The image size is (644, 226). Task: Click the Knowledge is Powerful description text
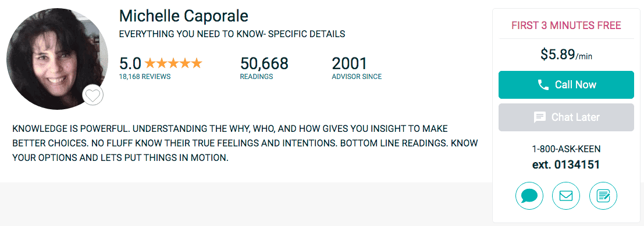click(x=245, y=143)
